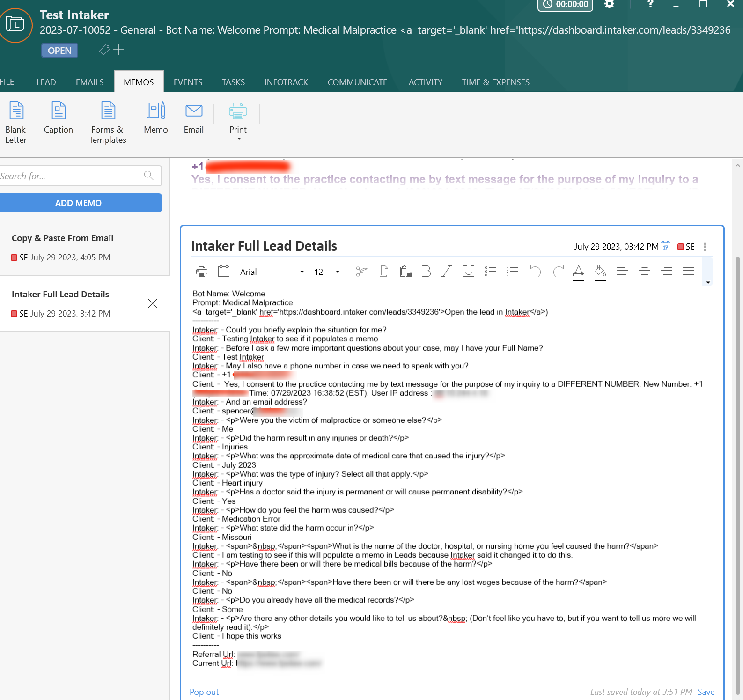Click the print icon in memo editor toolbar
743x700 pixels.
click(202, 272)
